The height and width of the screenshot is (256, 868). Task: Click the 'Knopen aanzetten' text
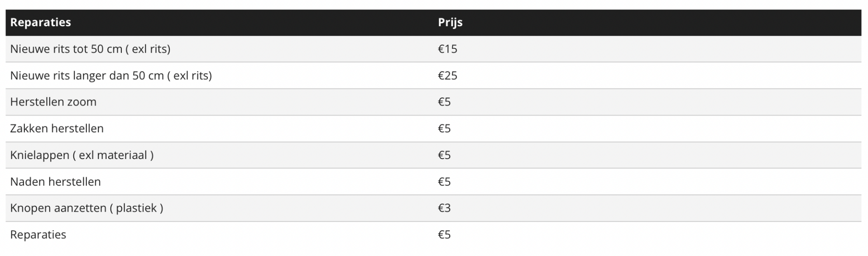pos(58,208)
